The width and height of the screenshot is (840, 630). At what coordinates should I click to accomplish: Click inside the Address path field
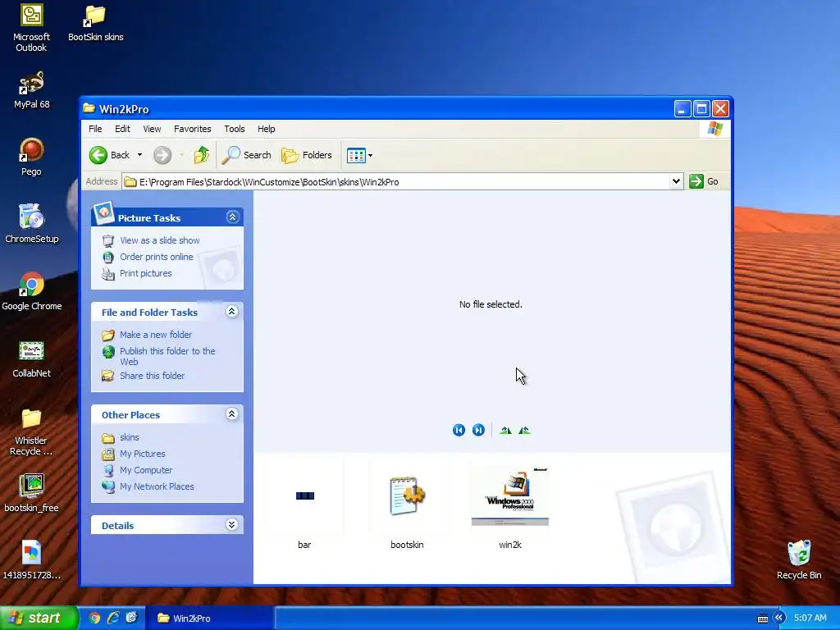click(396, 181)
